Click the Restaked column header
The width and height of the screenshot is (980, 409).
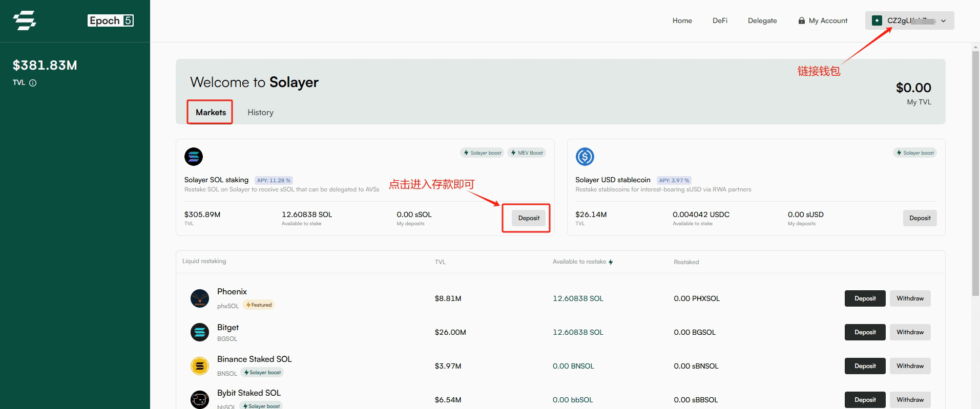(x=686, y=262)
